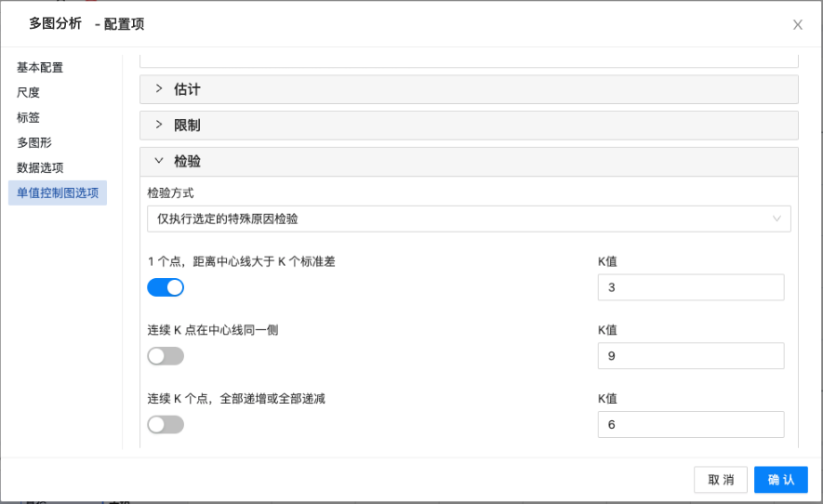Click the chevron arrow beside 估计

(x=159, y=89)
